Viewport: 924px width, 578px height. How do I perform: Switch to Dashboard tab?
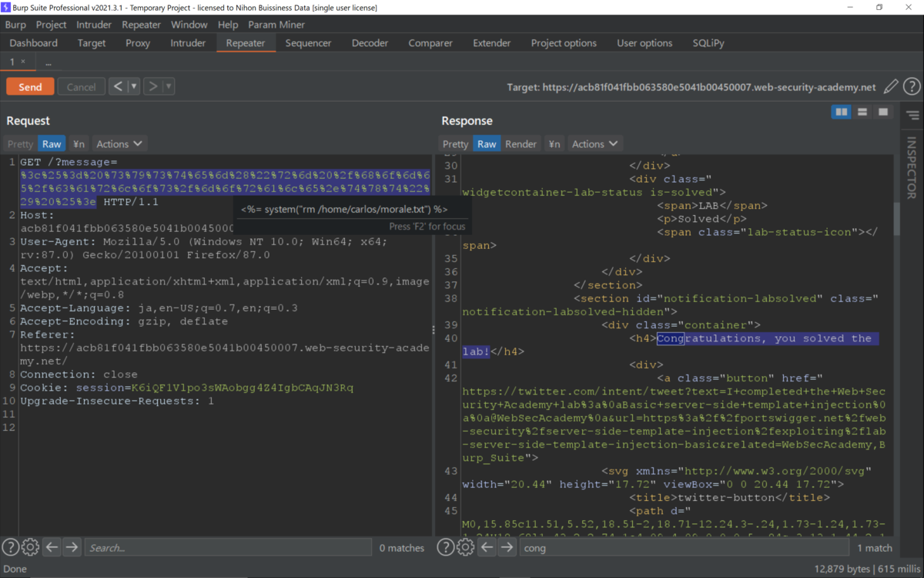pyautogui.click(x=34, y=43)
